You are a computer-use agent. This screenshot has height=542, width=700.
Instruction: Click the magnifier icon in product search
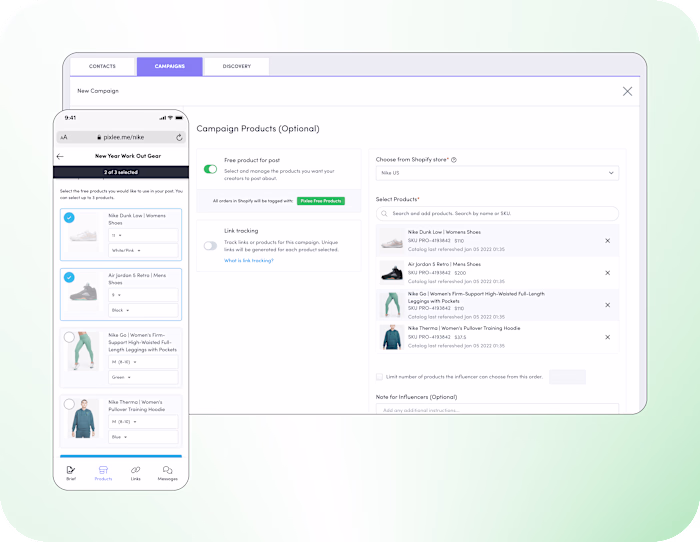(384, 213)
